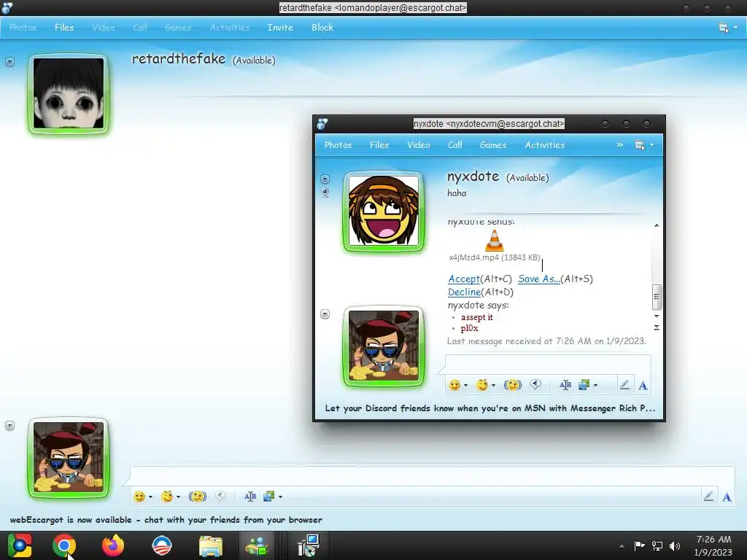Open Google Chrome from taskbar
The width and height of the screenshot is (747, 560).
pyautogui.click(x=64, y=545)
